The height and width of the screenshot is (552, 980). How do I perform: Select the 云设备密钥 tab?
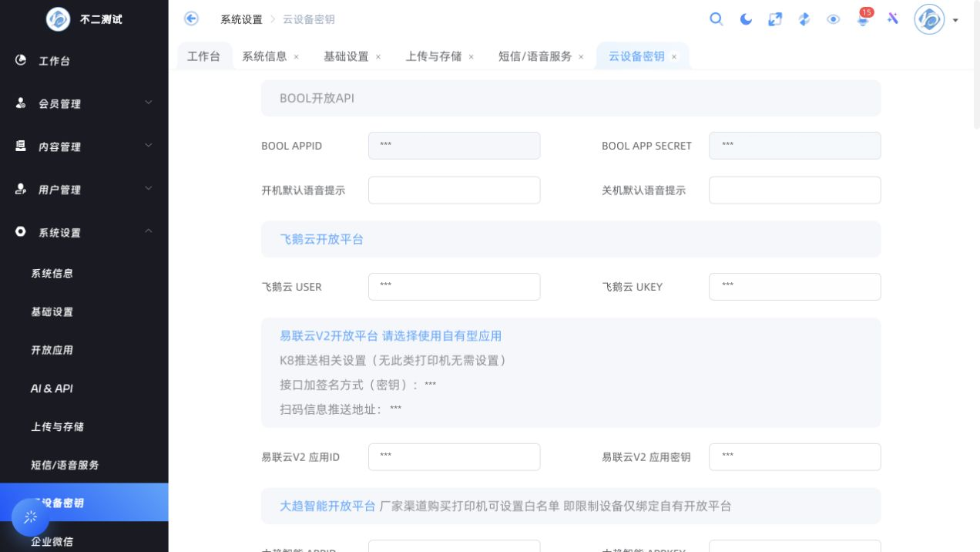click(x=636, y=56)
